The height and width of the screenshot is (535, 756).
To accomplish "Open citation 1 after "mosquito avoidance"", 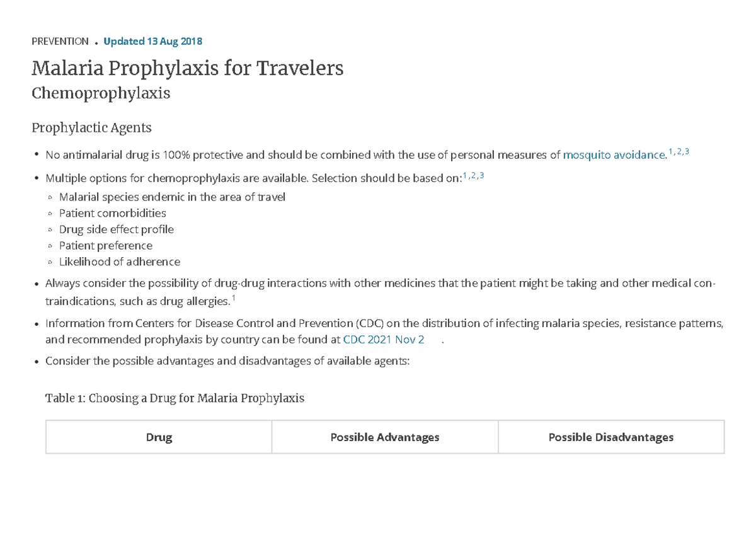I will click(671, 152).
